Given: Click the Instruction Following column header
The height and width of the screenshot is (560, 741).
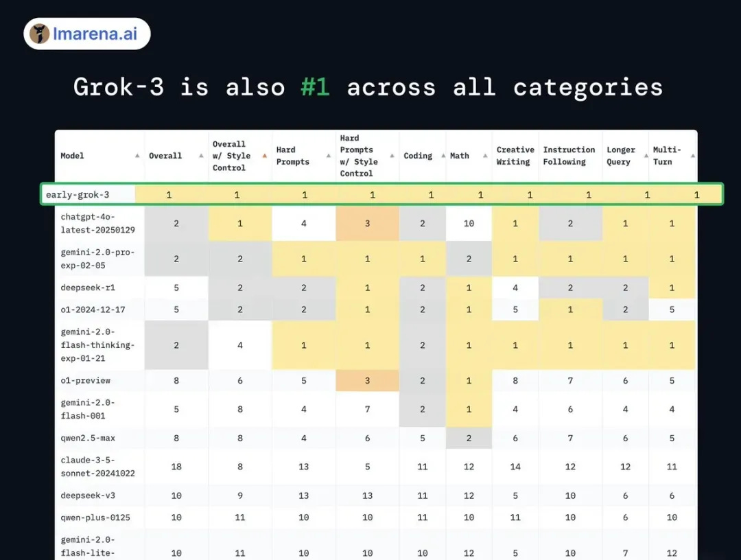Looking at the screenshot, I should point(569,156).
